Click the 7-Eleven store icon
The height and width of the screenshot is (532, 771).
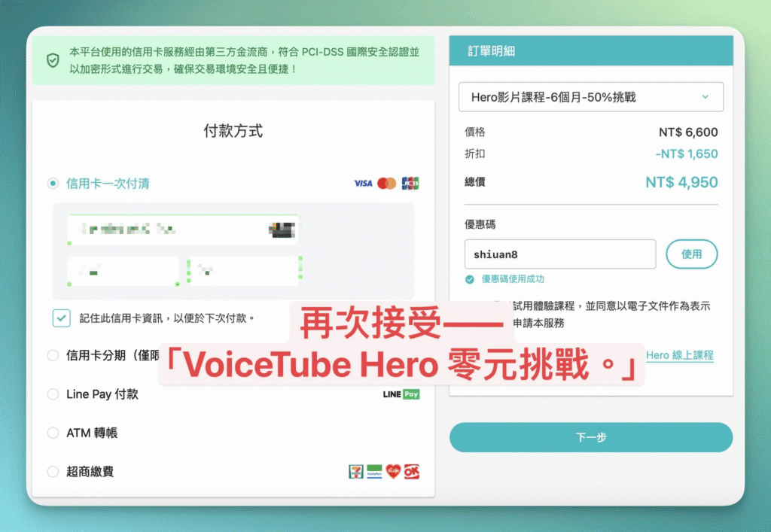[x=356, y=472]
